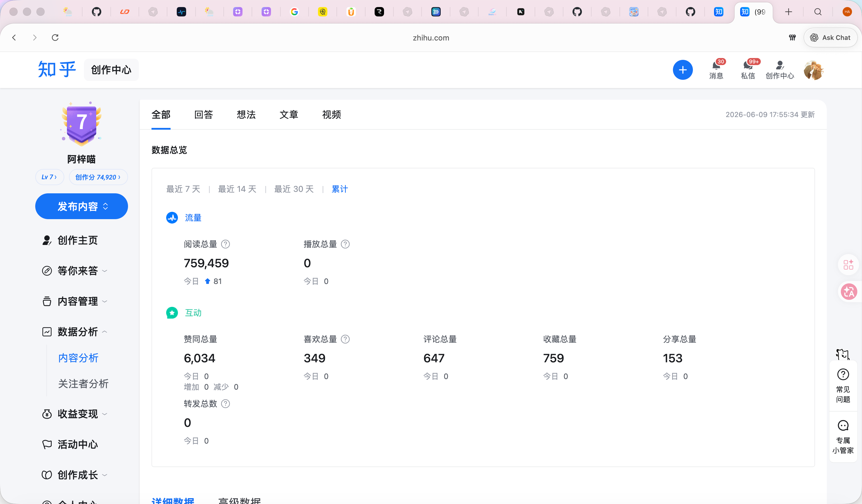
Task: Click the 转发总数 help question icon
Action: (x=225, y=404)
